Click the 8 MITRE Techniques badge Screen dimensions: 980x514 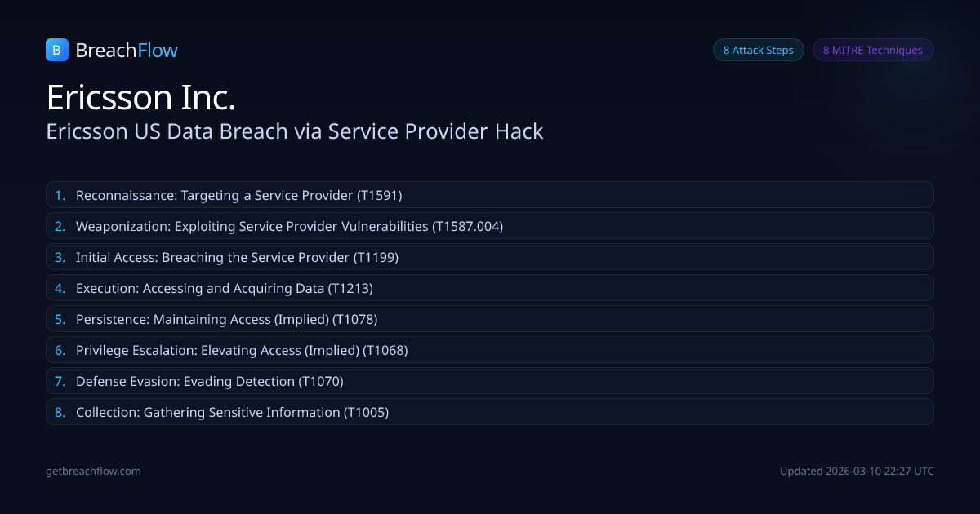[x=872, y=51]
